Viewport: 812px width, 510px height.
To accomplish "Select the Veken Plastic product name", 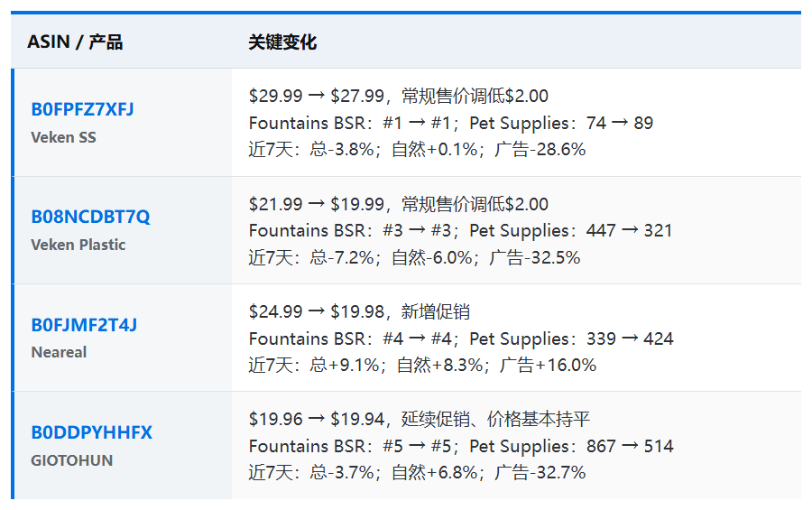I will click(x=78, y=245).
